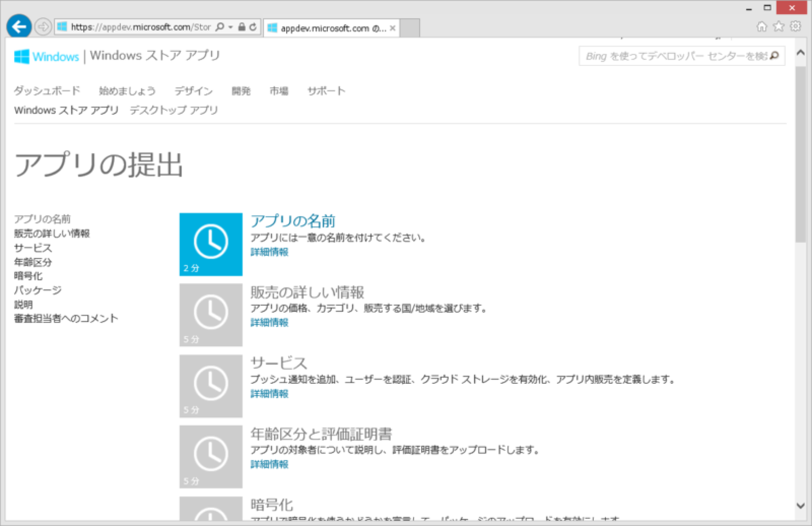The image size is (812, 526).
Task: Click the browser forward arrow button
Action: tap(43, 27)
